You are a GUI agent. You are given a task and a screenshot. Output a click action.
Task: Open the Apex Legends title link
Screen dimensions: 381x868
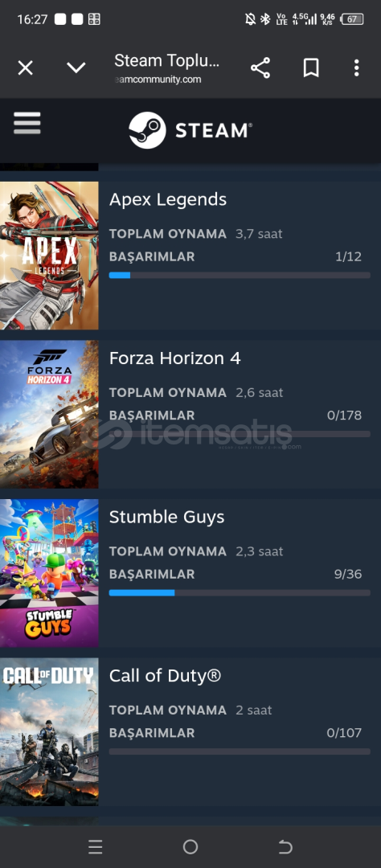click(x=168, y=199)
